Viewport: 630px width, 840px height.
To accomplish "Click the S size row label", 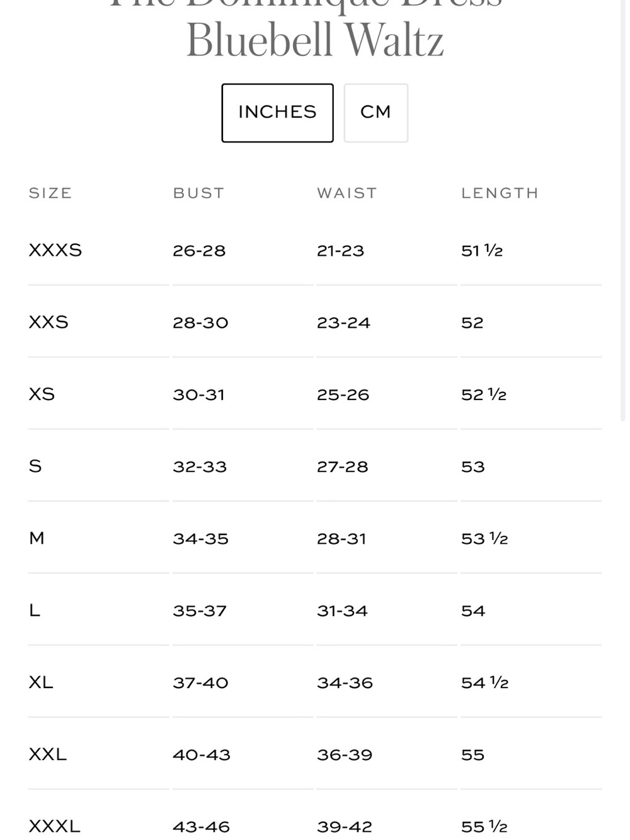I will pos(35,466).
